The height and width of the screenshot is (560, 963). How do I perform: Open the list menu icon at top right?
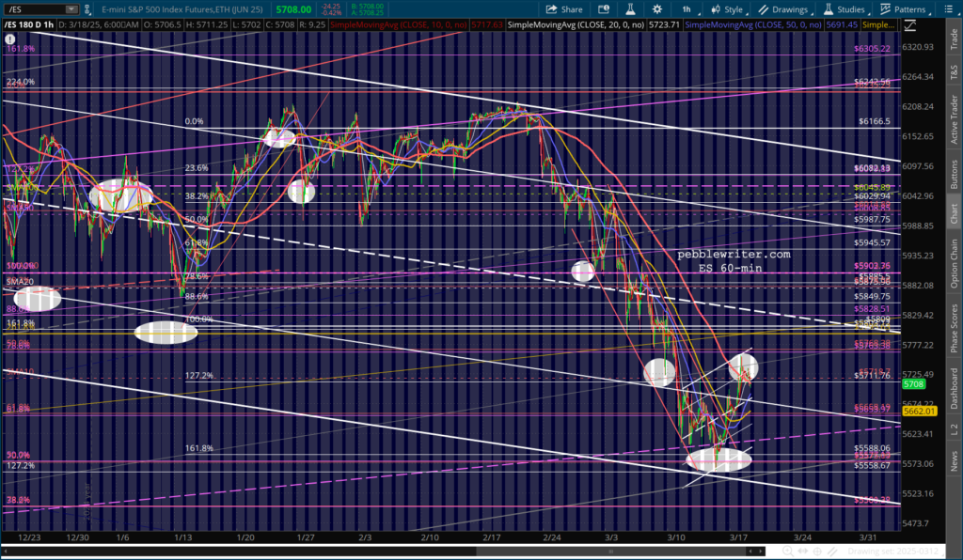[953, 8]
